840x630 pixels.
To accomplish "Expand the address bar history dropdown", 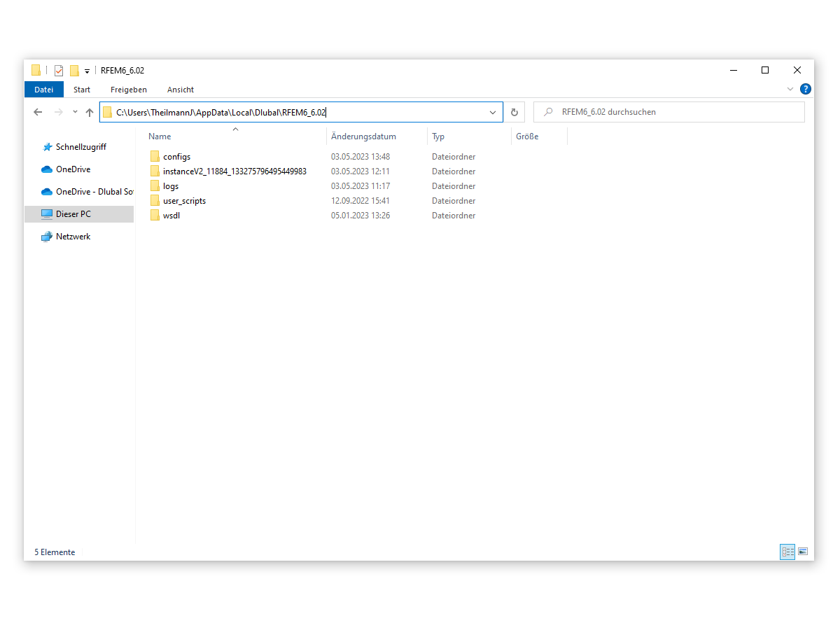I will coord(493,112).
